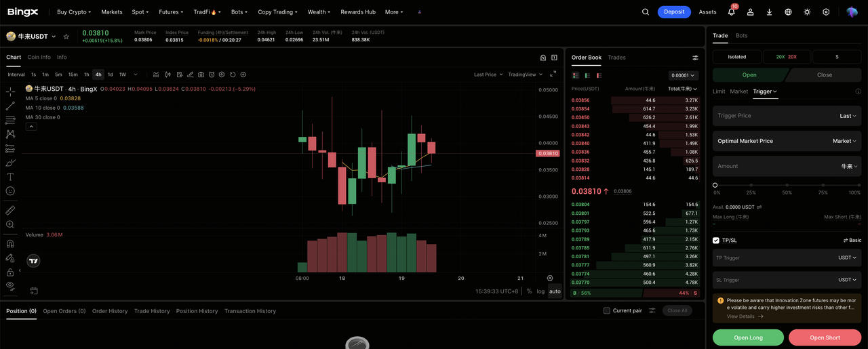Viewport: 868px width, 349px height.
Task: Take a chart snapshot with camera icon
Action: (x=201, y=75)
